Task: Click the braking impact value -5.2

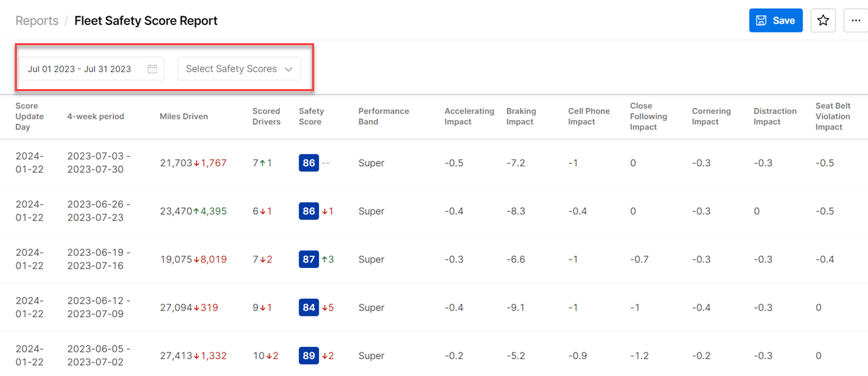Action: click(515, 356)
